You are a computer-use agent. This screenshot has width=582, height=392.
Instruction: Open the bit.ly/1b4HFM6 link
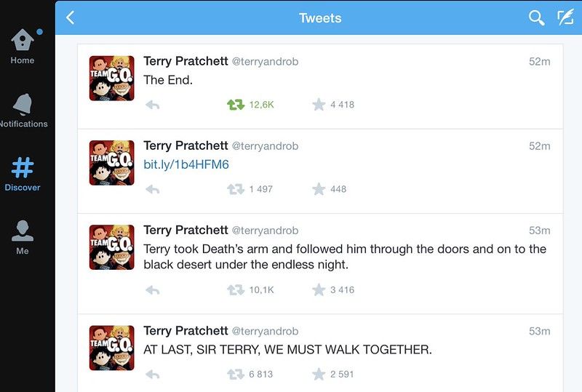coord(186,164)
